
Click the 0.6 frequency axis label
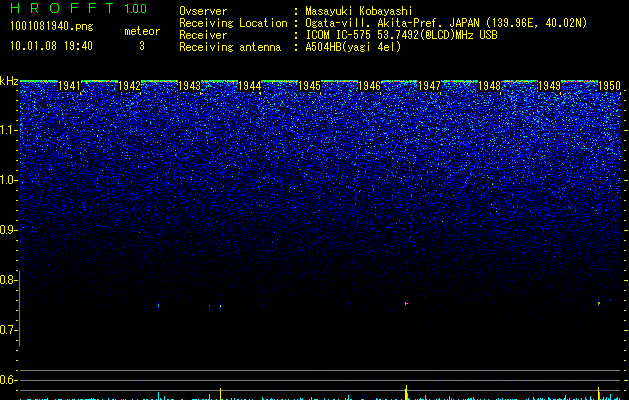7,380
